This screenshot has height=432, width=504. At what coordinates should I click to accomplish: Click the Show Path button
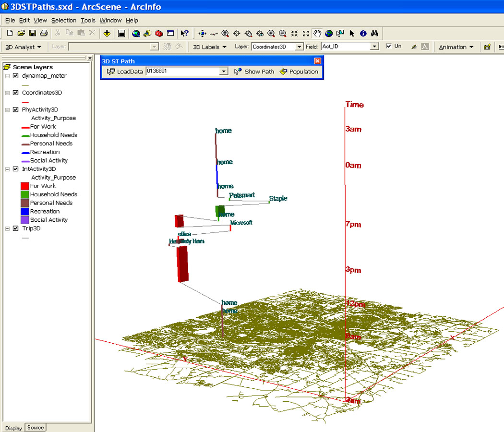(254, 72)
